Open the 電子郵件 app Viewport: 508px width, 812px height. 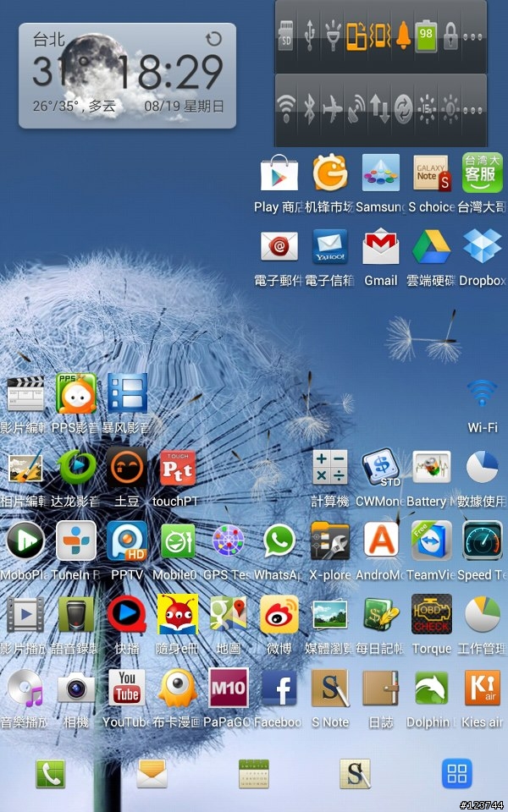click(x=279, y=246)
